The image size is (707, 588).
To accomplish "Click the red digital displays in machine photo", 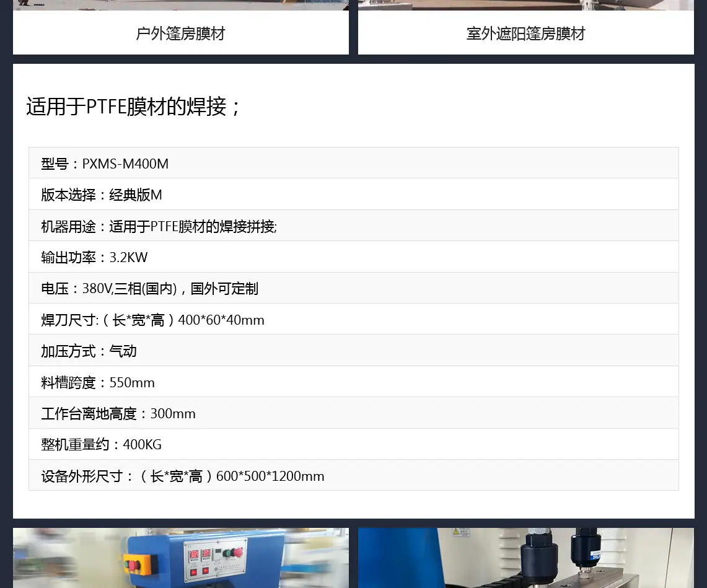I will click(x=200, y=555).
